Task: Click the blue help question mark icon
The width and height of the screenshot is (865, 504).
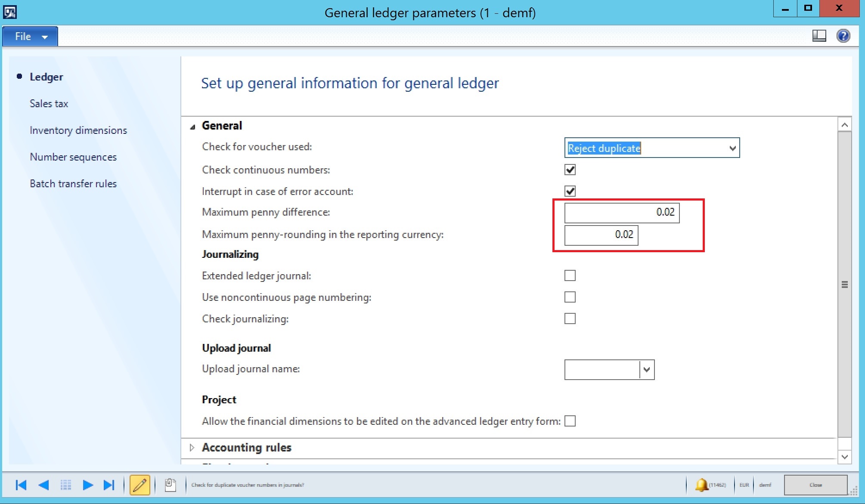Action: point(843,36)
